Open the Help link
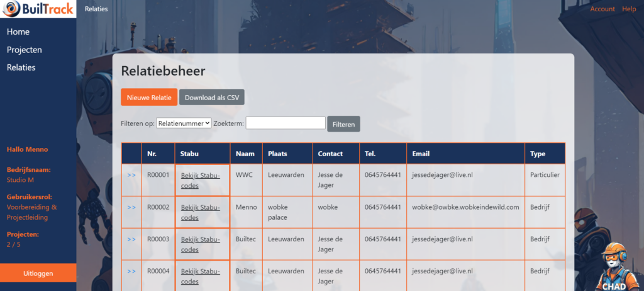 pos(629,9)
